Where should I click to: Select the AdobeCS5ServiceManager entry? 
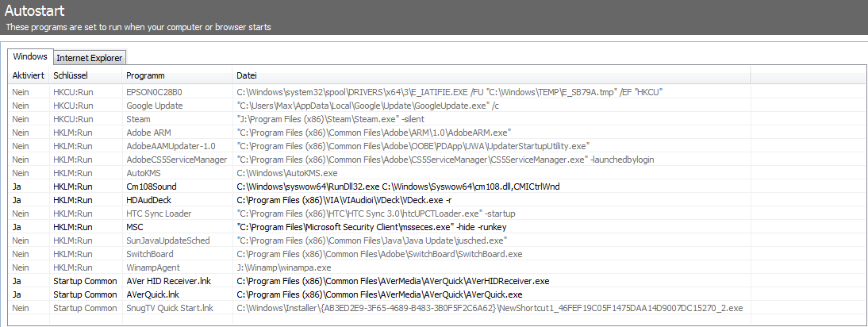click(177, 160)
